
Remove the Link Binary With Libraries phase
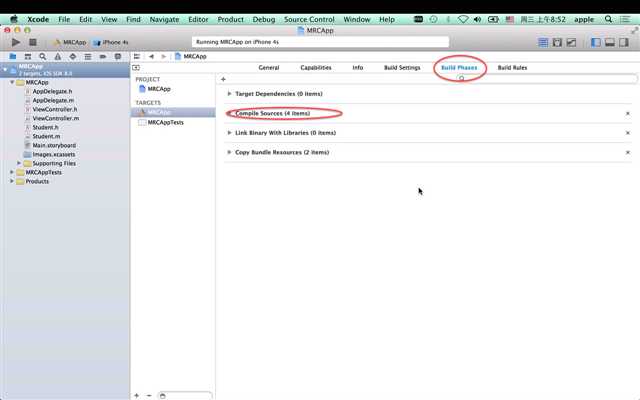(x=628, y=133)
